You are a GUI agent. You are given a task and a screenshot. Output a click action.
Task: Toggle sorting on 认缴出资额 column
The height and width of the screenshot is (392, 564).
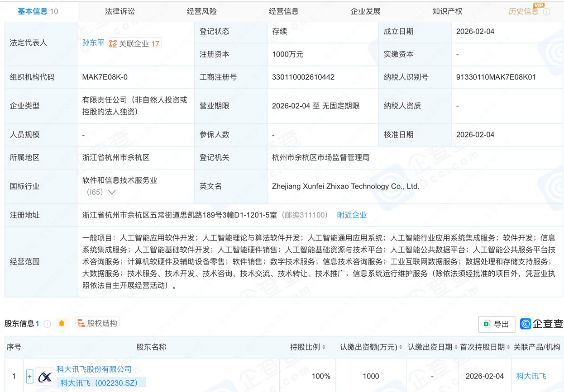click(x=400, y=347)
